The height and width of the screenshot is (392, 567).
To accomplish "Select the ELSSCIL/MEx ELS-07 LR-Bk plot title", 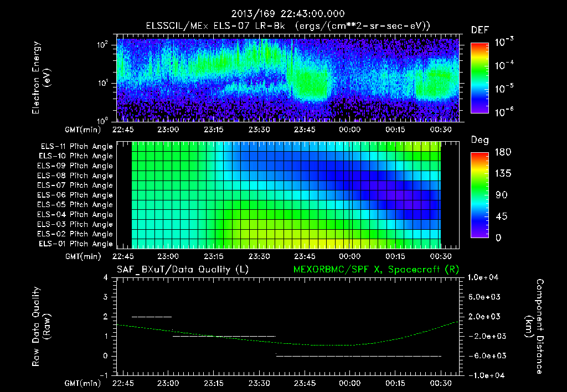I will [x=288, y=26].
